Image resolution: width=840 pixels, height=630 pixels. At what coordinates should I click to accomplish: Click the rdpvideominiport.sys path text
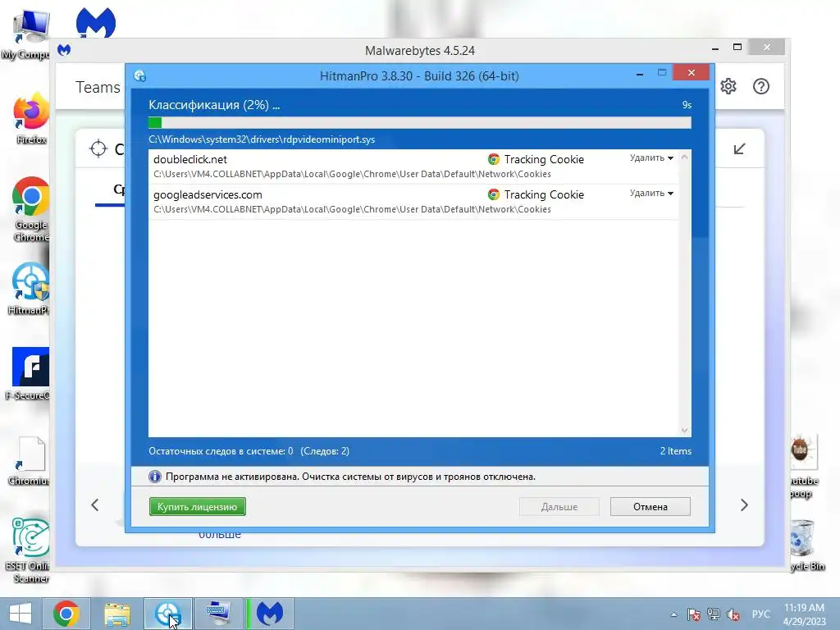[x=262, y=139]
